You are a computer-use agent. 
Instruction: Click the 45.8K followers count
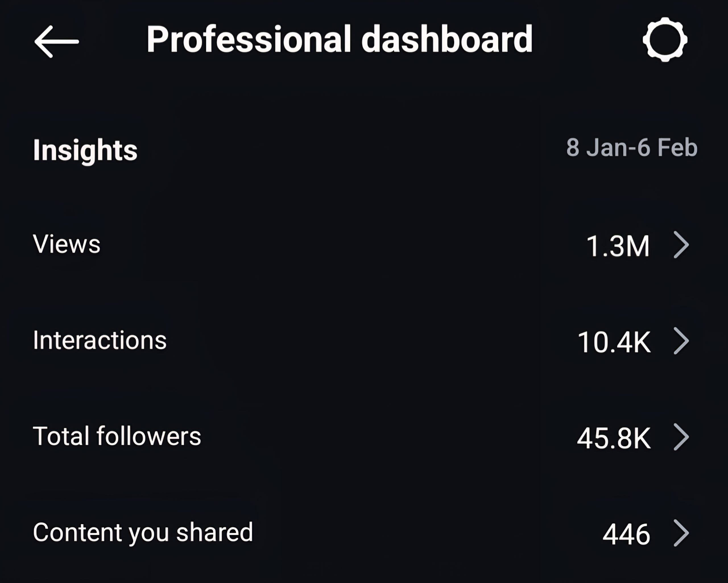(613, 438)
